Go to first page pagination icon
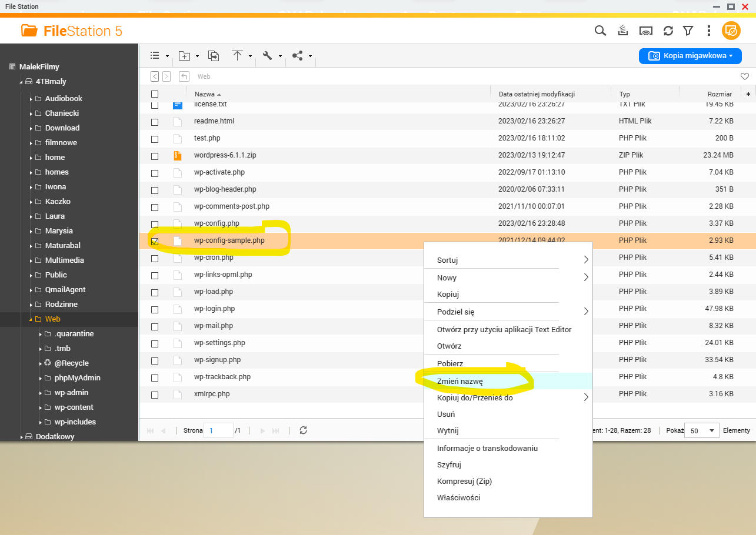 (x=150, y=431)
